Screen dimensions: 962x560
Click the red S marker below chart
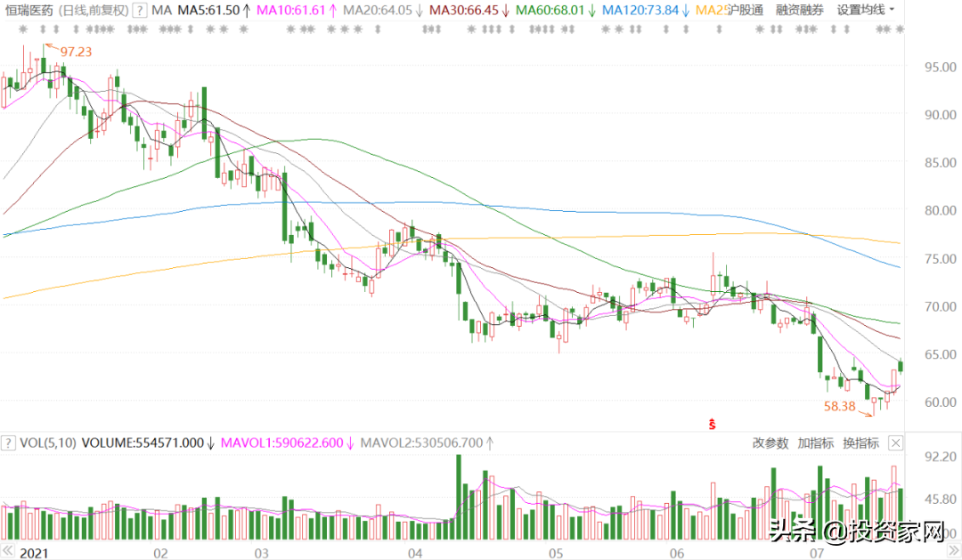pos(712,424)
